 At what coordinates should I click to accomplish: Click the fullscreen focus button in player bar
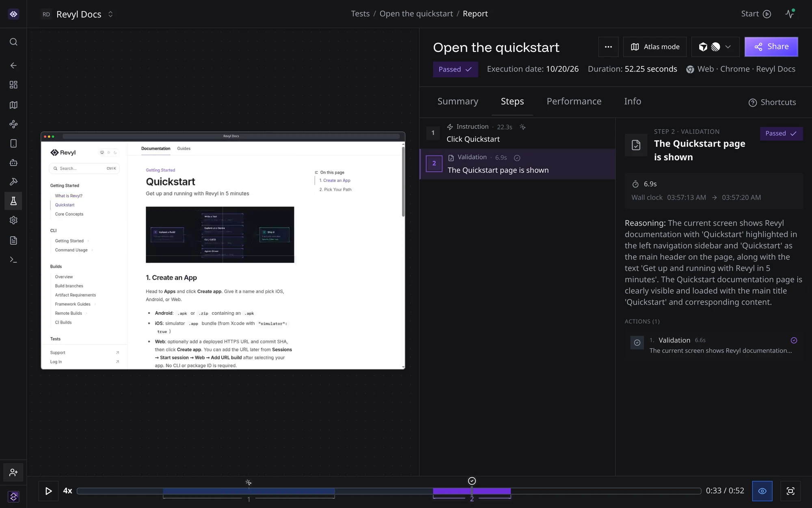[x=790, y=491]
